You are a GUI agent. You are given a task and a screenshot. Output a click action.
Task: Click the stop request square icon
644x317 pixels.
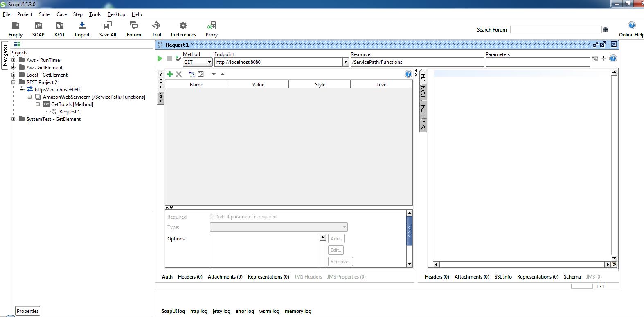(169, 59)
